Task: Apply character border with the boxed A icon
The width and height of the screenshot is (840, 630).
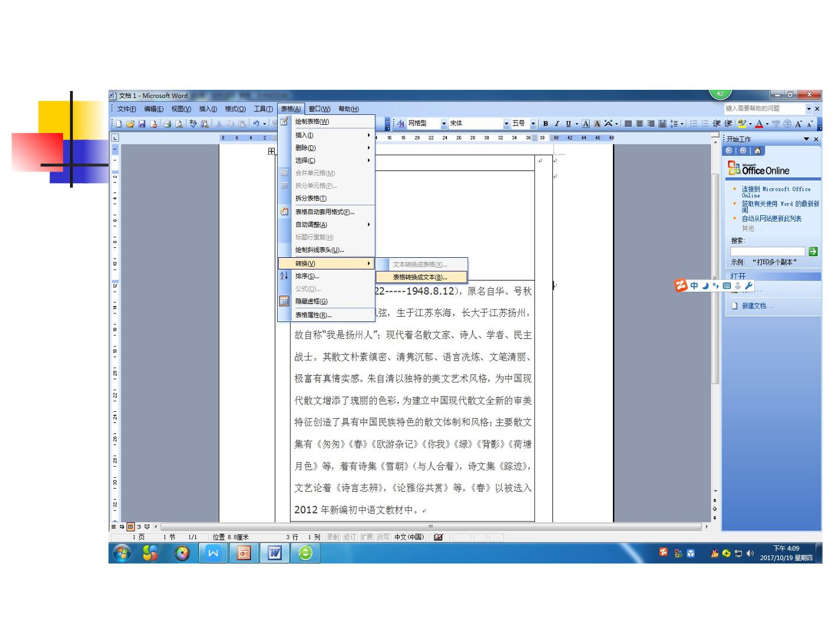Action: tap(586, 124)
